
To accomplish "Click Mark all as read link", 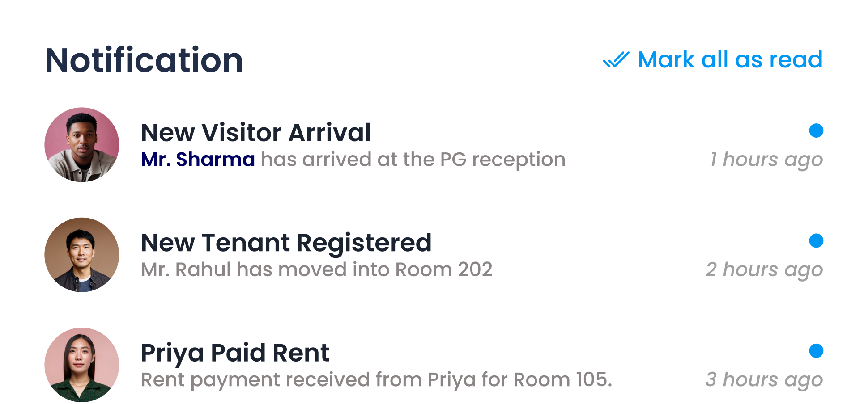I will click(x=713, y=60).
